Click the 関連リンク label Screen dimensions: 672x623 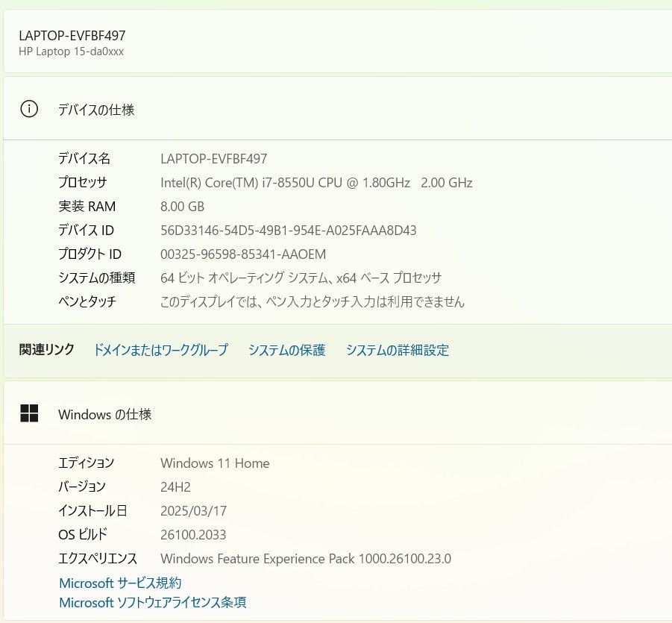point(46,349)
